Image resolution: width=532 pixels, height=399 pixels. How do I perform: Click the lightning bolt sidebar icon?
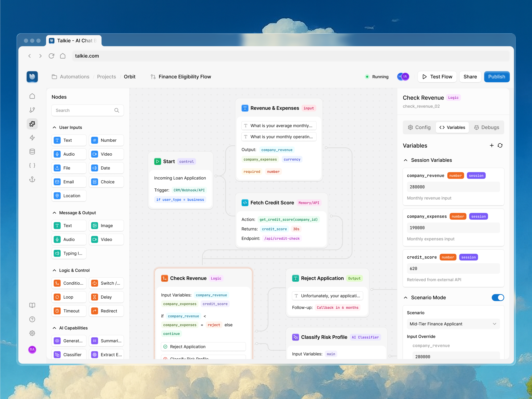[32, 138]
